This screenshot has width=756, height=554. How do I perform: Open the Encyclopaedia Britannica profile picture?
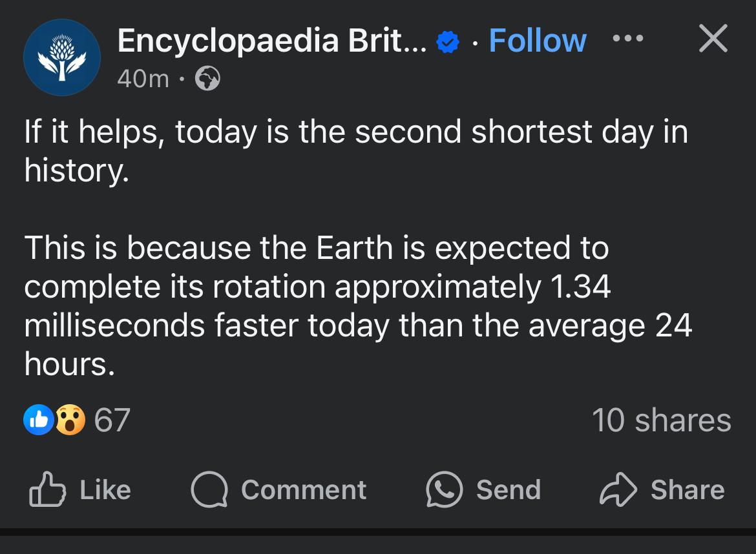click(62, 57)
